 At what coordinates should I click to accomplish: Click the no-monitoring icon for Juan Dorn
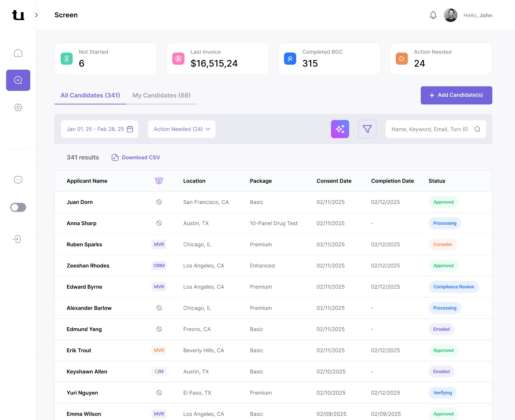[x=159, y=202]
